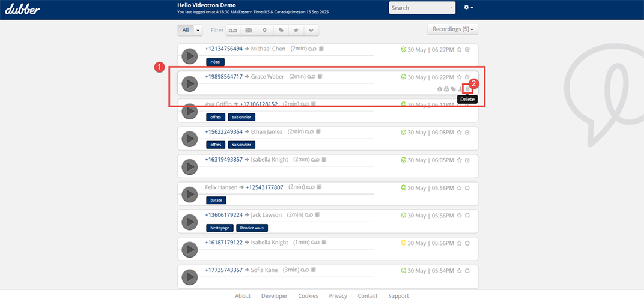Filter recordings by starred icon
This screenshot has height=305, width=644.
(x=296, y=31)
